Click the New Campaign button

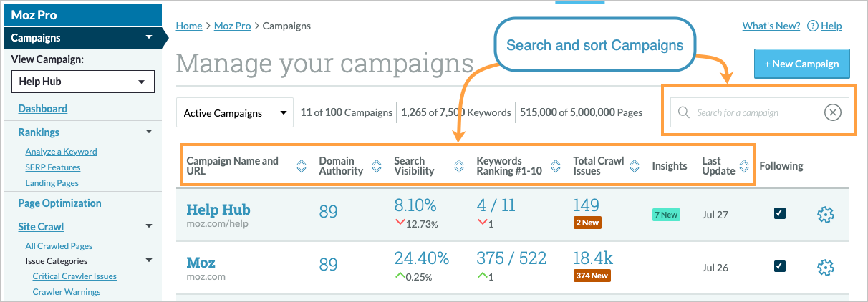click(x=801, y=64)
